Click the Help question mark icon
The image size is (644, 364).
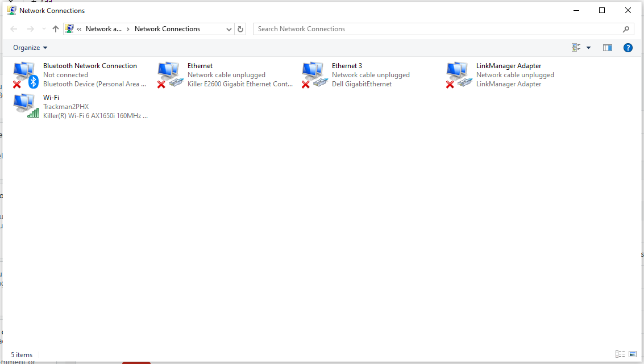click(628, 47)
